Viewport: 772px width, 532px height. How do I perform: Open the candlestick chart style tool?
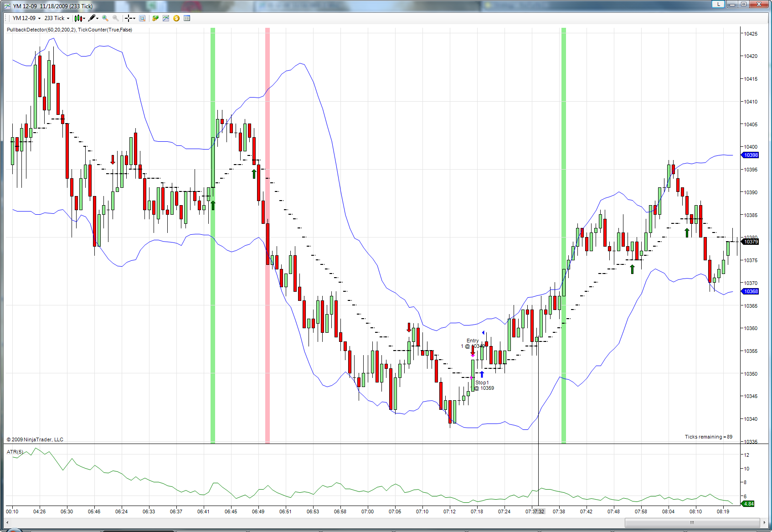(78, 18)
